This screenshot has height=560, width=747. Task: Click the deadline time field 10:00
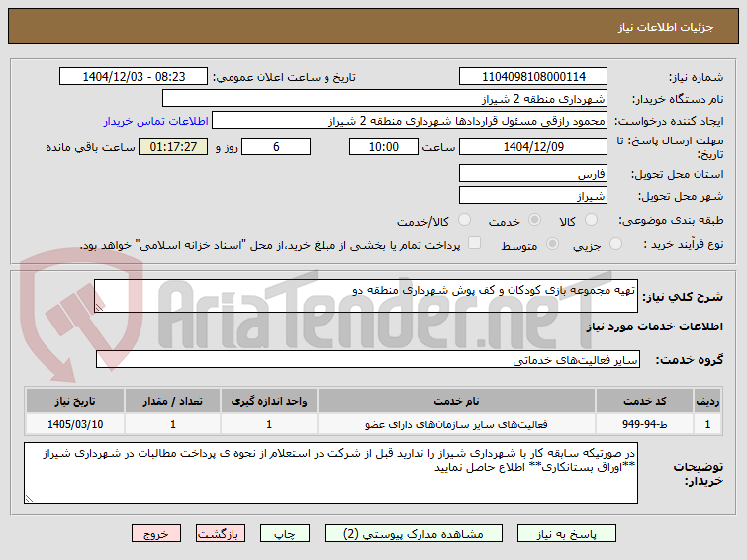coord(384,146)
